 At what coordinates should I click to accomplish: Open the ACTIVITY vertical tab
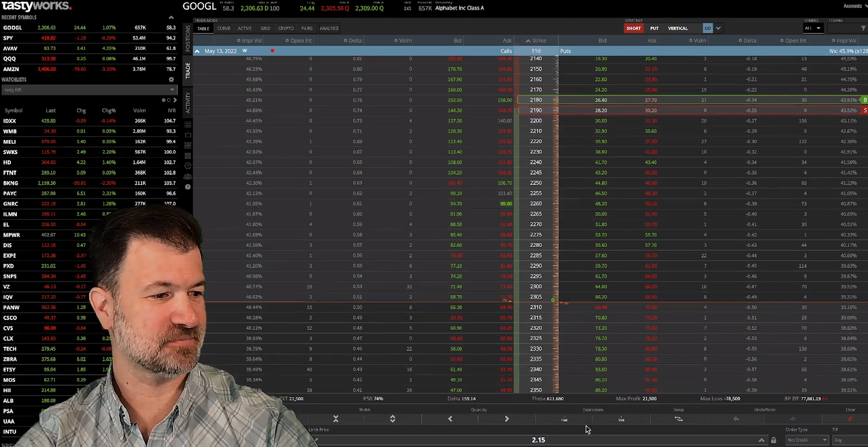[x=188, y=102]
